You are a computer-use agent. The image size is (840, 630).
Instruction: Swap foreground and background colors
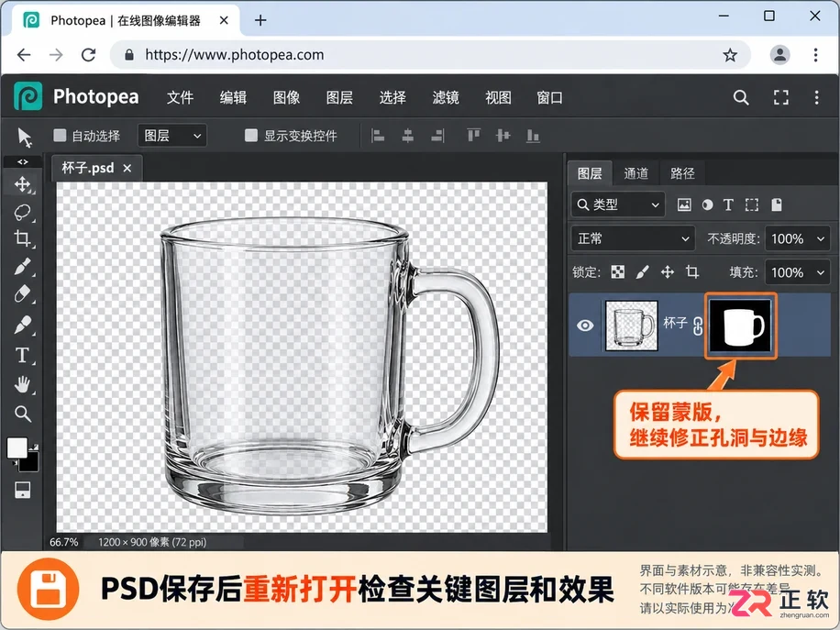[x=35, y=447]
